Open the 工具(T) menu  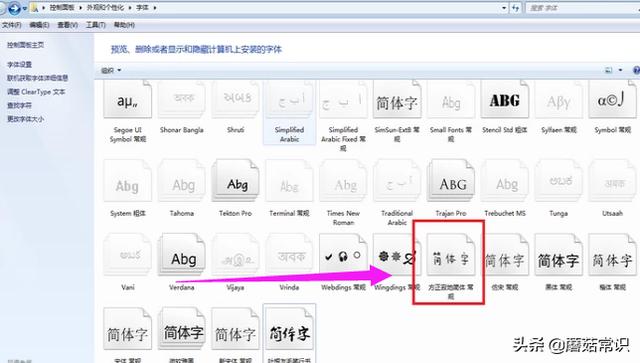96,25
